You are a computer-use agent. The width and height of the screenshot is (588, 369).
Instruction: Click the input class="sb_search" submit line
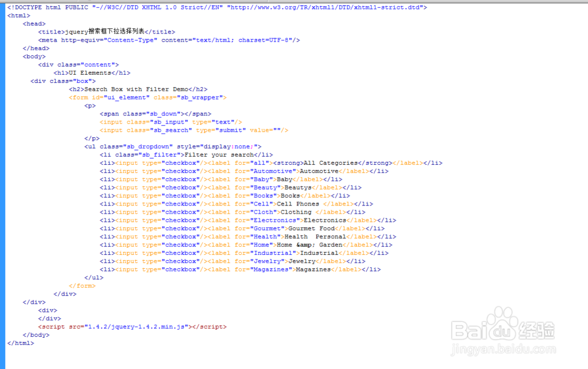coord(194,130)
